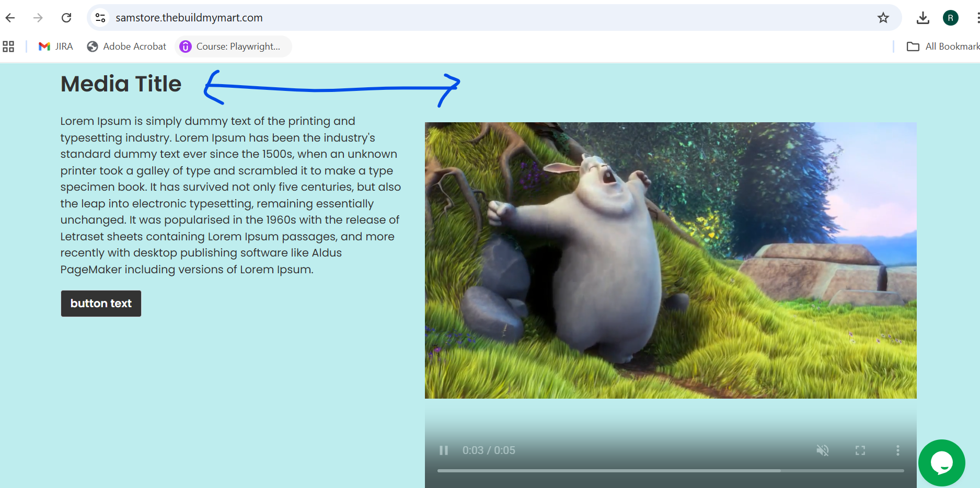Seek using the video progress bar

click(x=671, y=471)
